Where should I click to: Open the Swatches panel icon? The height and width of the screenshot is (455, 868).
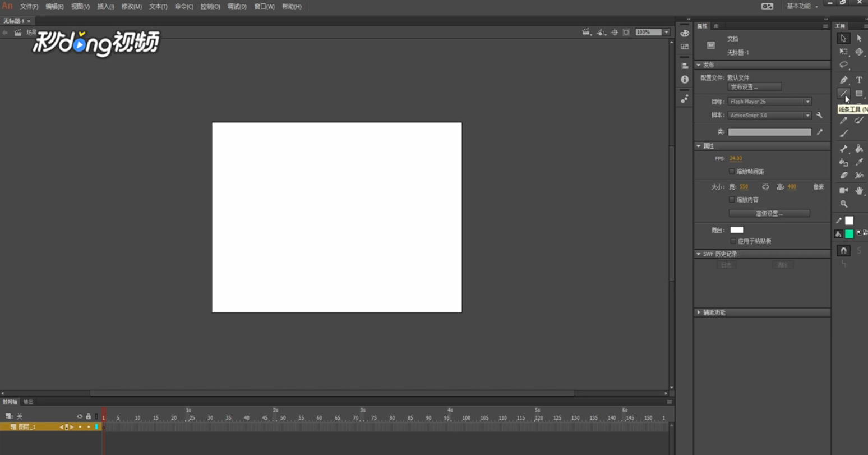click(685, 47)
